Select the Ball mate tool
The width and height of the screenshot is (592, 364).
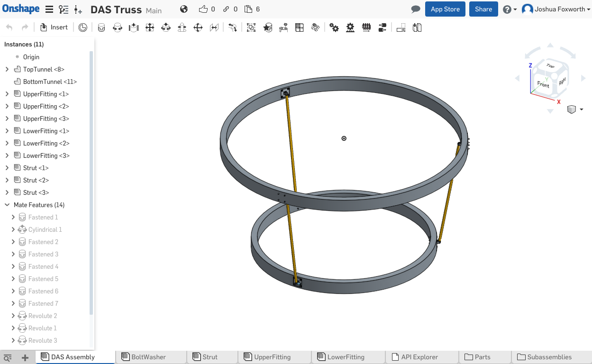coord(198,28)
